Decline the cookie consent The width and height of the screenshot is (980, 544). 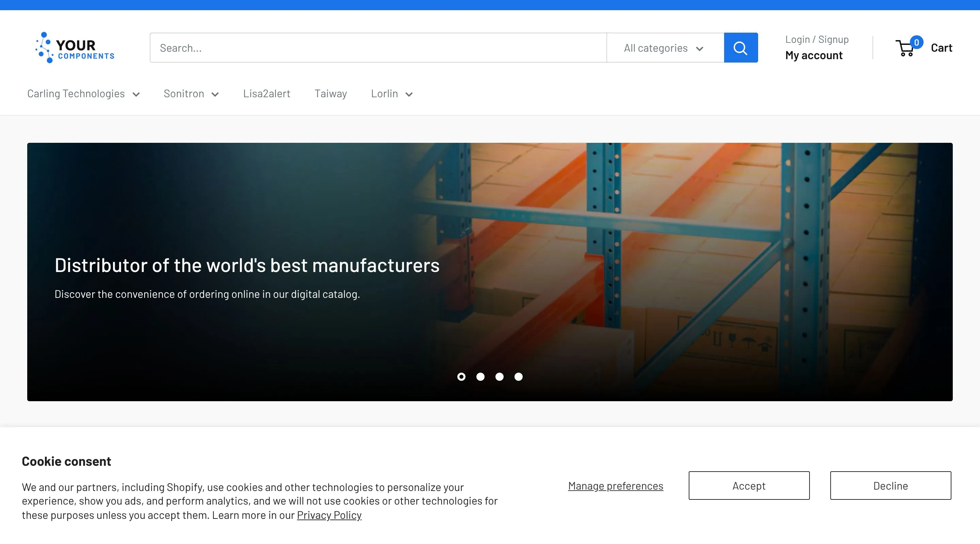click(891, 486)
